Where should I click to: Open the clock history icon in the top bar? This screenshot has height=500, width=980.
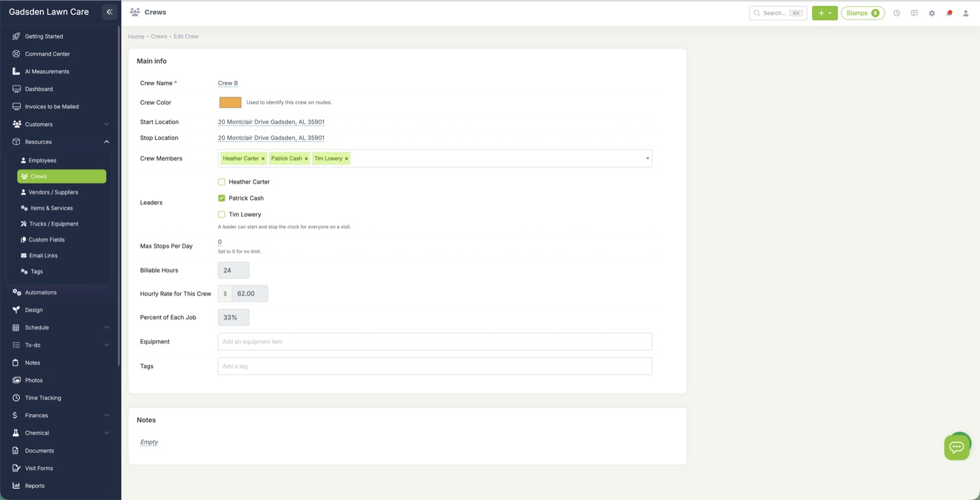897,13
